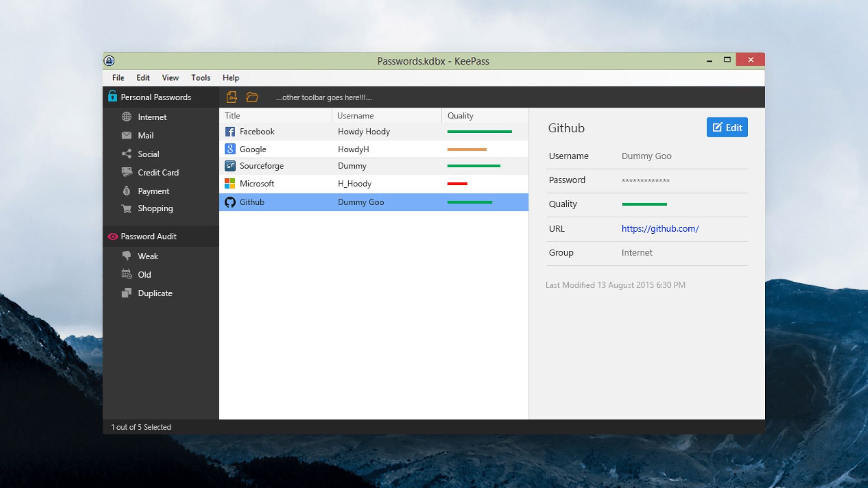Screen dimensions: 868x488
Task: Click the Sourceforge logo icon in list
Action: pos(230,166)
